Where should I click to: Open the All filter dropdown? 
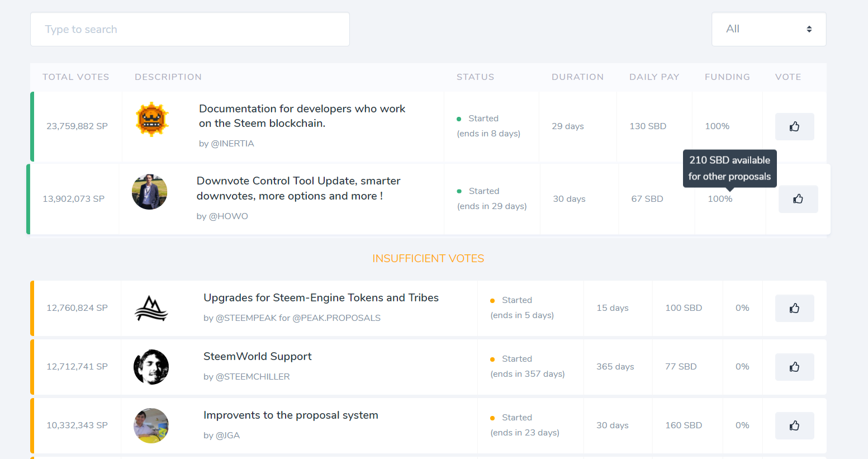(x=769, y=29)
